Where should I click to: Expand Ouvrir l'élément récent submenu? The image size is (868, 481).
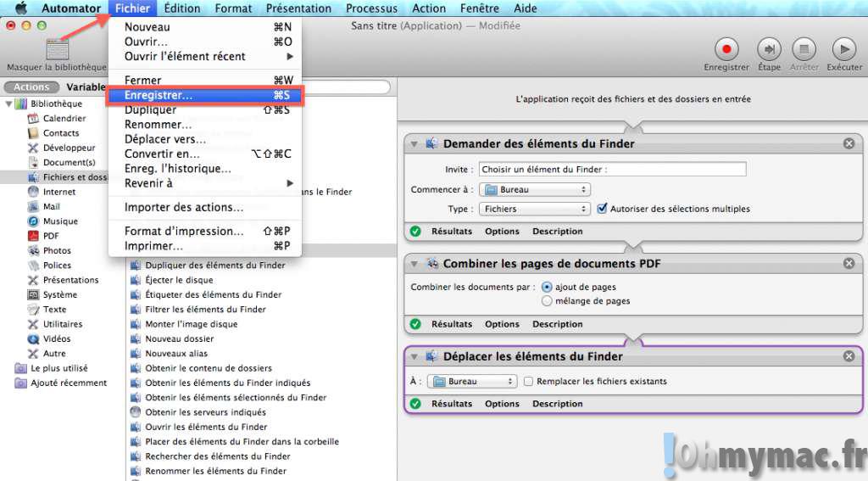coord(205,57)
